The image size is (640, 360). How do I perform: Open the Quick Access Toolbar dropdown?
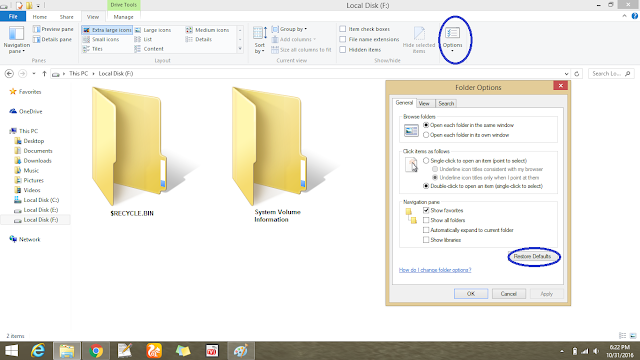point(38,6)
